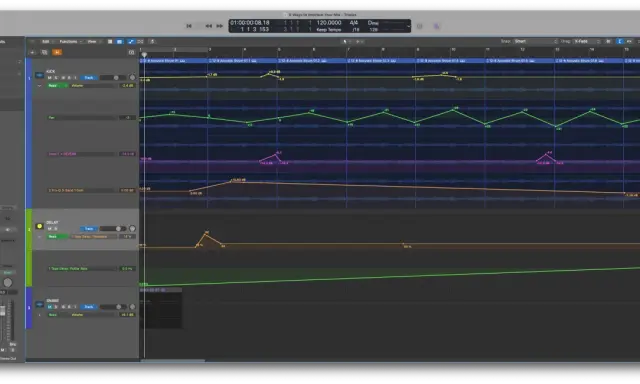Open the Read automation mode menu on DELAY
The image size is (640, 384).
(x=57, y=237)
